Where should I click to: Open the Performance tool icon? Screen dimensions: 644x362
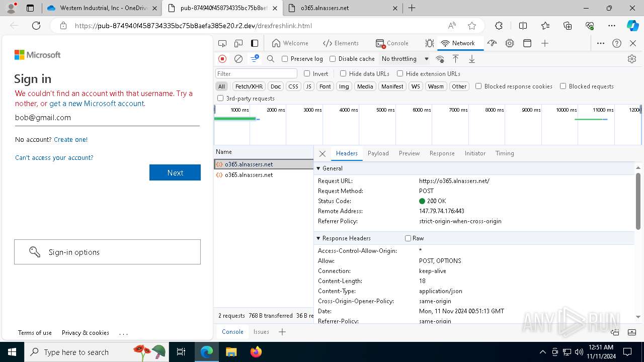pyautogui.click(x=492, y=43)
